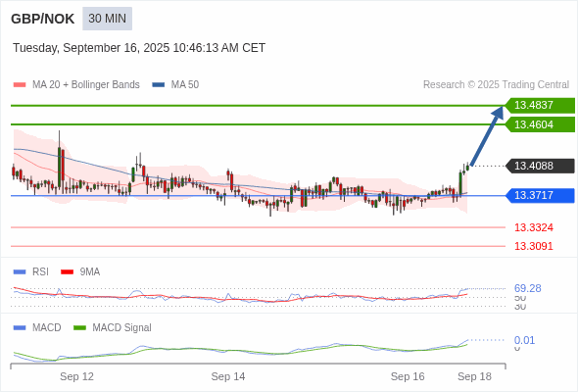578x392 pixels.
Task: Click the Research © 2025 Trading Central text
Action: coord(496,85)
